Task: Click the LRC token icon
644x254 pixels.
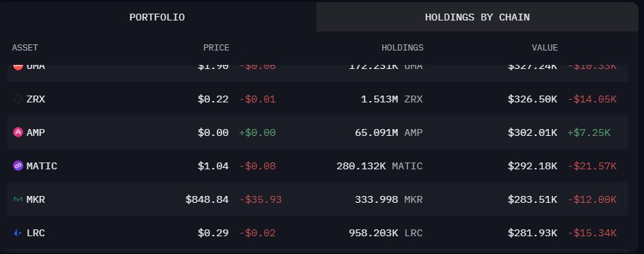Action: 18,233
